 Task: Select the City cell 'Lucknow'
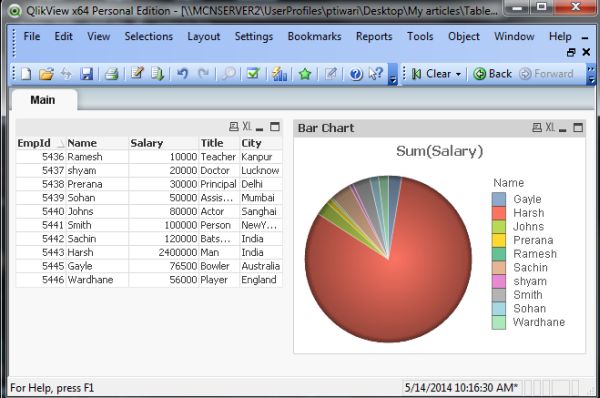pos(260,171)
